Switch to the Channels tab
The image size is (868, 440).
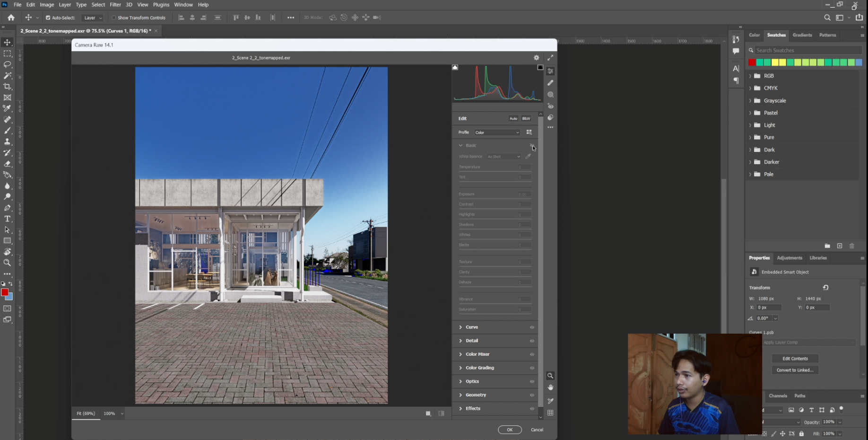pos(778,396)
